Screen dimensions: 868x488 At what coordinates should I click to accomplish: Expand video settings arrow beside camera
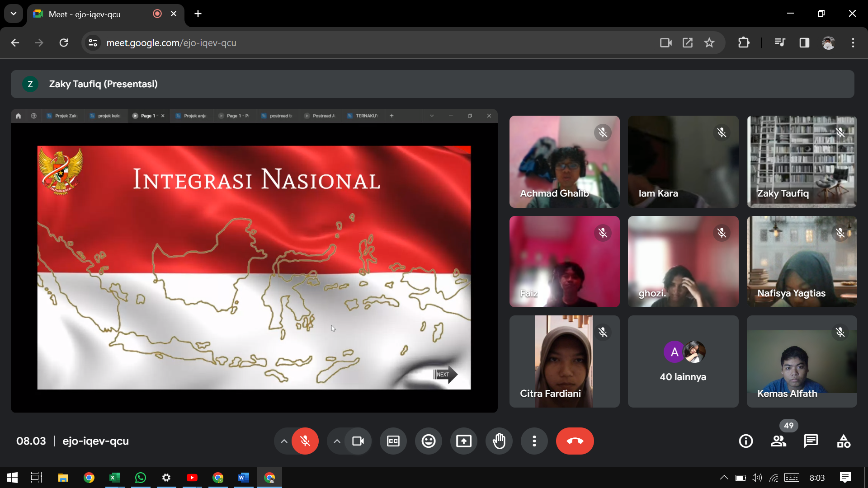(337, 441)
